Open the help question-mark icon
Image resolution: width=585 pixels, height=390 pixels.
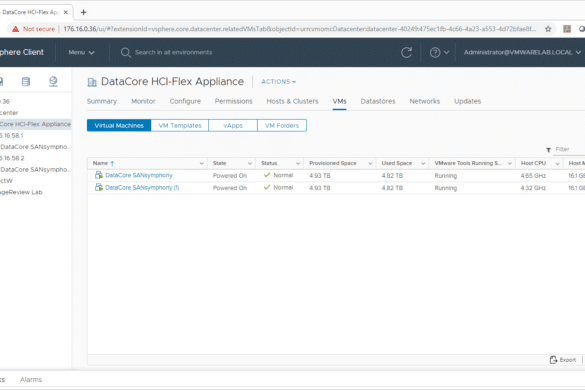click(x=435, y=52)
